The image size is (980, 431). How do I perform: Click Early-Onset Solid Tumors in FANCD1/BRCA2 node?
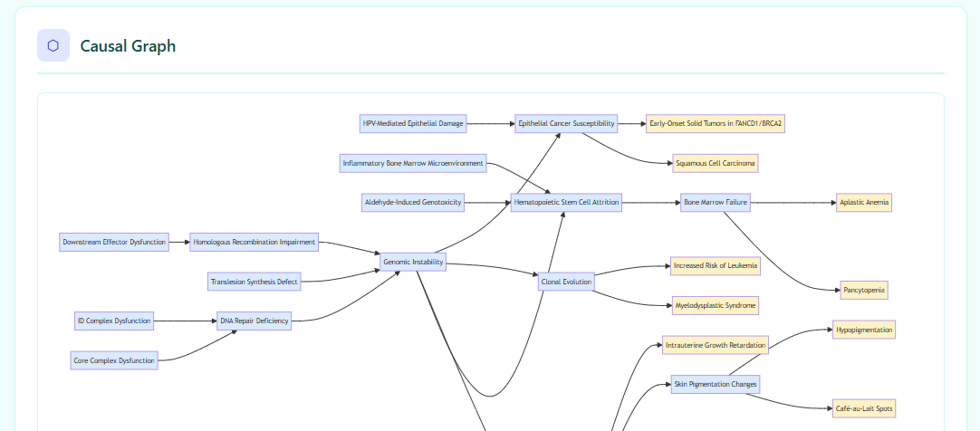715,124
